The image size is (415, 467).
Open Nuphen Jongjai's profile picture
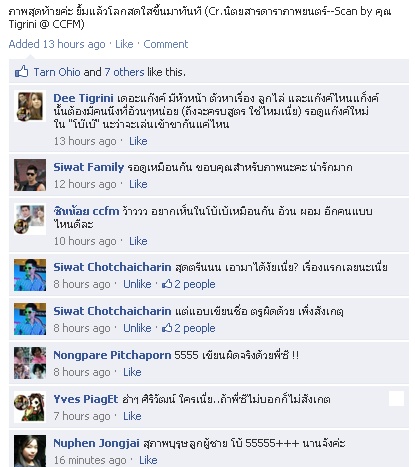(x=30, y=451)
